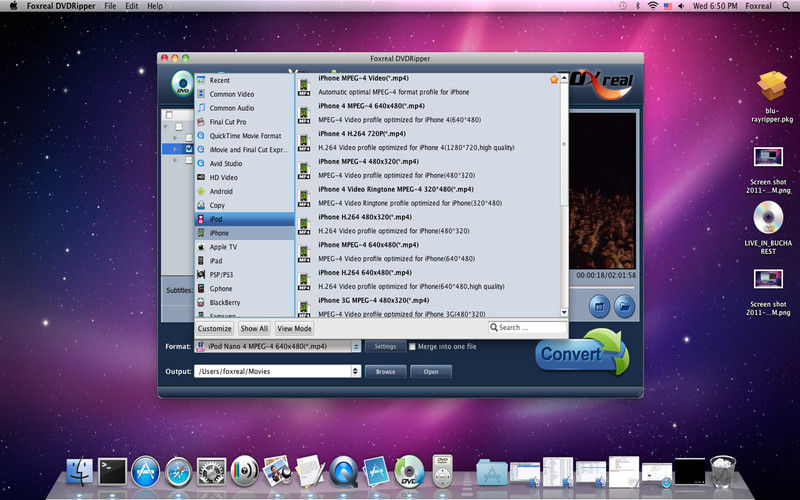The height and width of the screenshot is (500, 800).
Task: Open the Output path dropdown arrows
Action: [355, 371]
